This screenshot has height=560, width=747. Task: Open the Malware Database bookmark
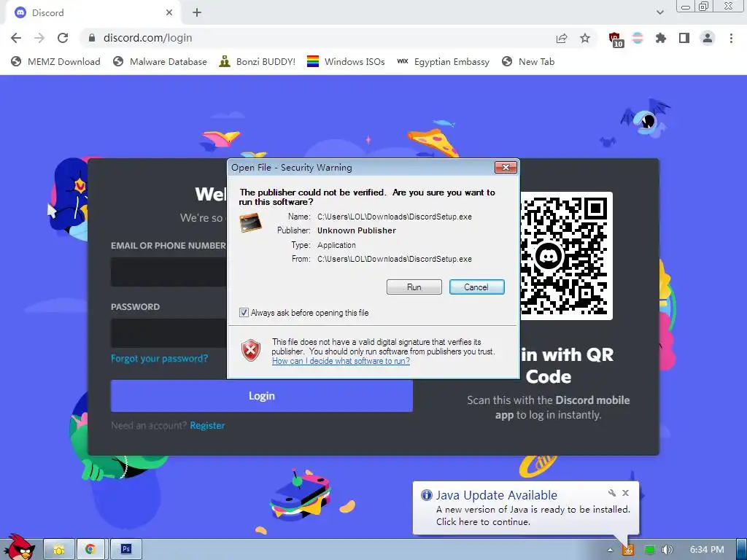160,61
